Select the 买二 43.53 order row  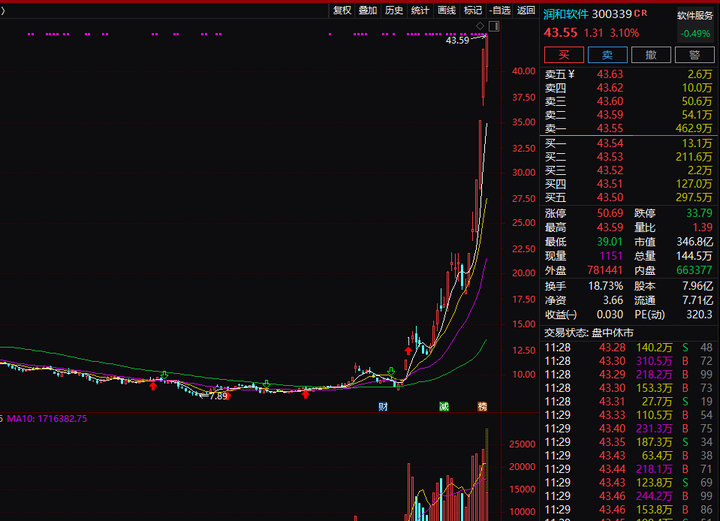coord(629,157)
